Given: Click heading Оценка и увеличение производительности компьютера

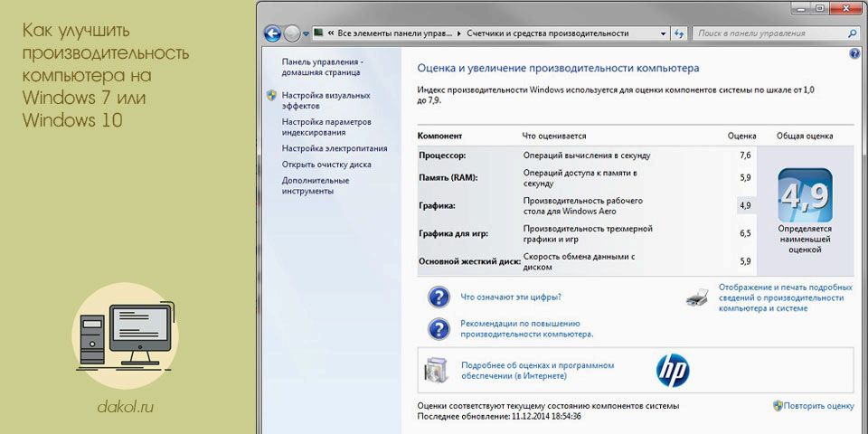Looking at the screenshot, I should tap(558, 68).
